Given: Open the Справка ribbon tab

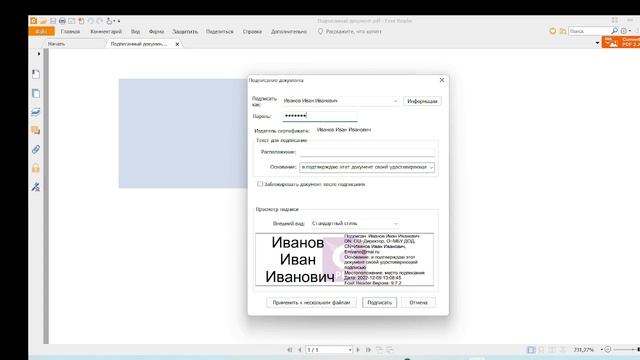Looking at the screenshot, I should (252, 31).
